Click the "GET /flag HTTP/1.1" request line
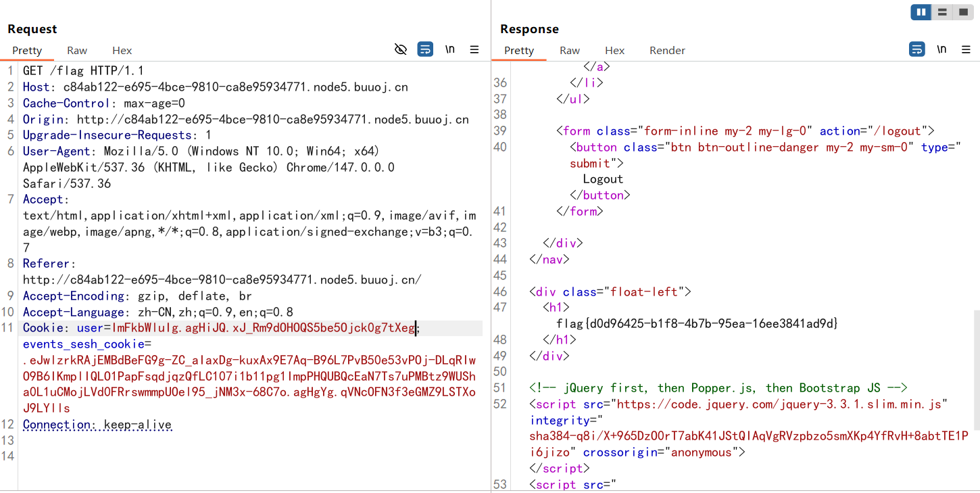Viewport: 980px width, 493px height. [83, 71]
